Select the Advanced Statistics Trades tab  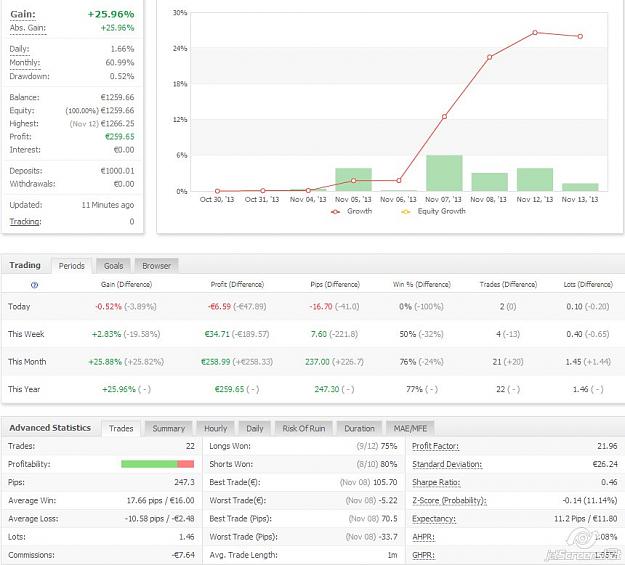click(121, 429)
